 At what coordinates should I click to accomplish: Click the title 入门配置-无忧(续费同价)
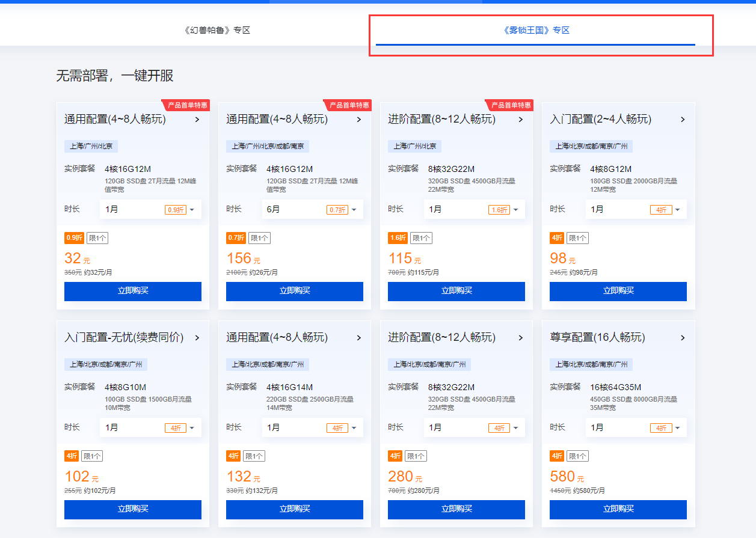(124, 337)
